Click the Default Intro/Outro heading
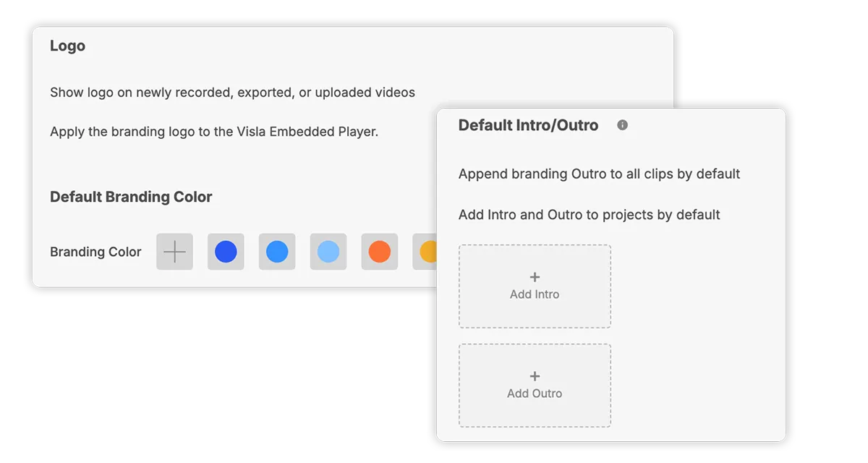 click(x=528, y=125)
